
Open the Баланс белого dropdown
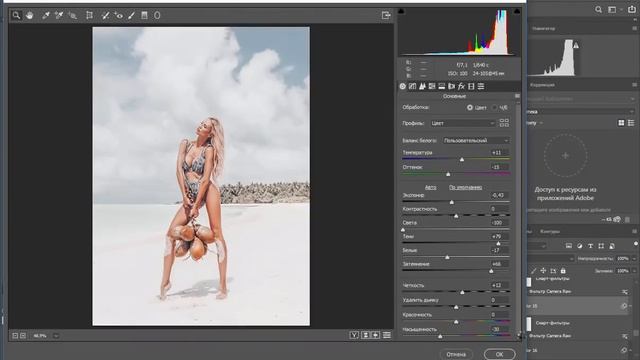pos(476,140)
